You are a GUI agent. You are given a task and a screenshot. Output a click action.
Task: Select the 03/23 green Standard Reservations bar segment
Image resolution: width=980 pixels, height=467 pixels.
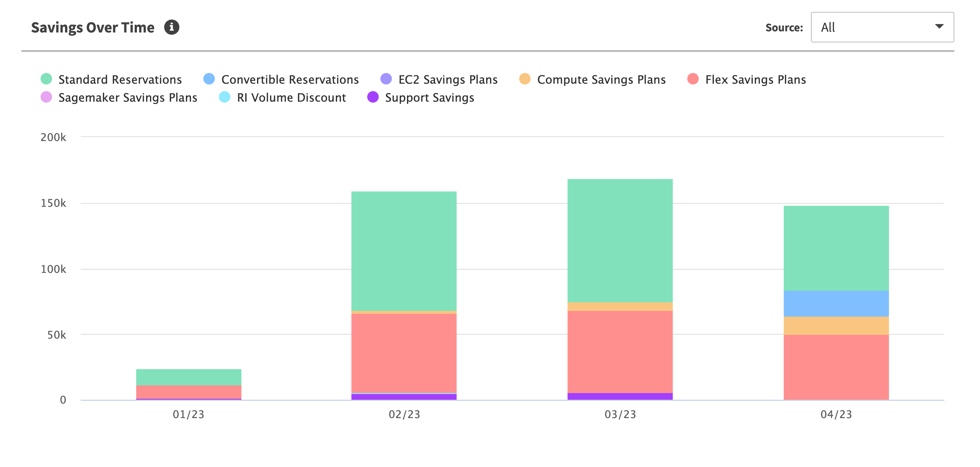(x=620, y=241)
